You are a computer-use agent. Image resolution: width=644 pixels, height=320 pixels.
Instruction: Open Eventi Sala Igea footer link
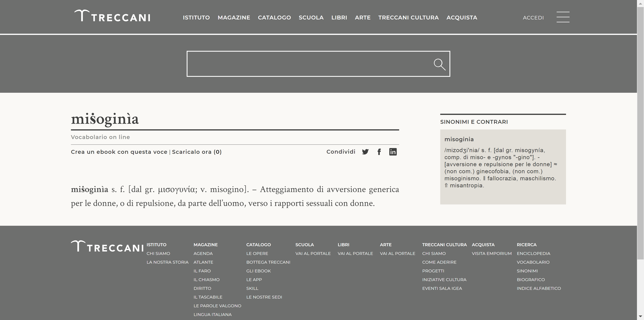(x=442, y=288)
